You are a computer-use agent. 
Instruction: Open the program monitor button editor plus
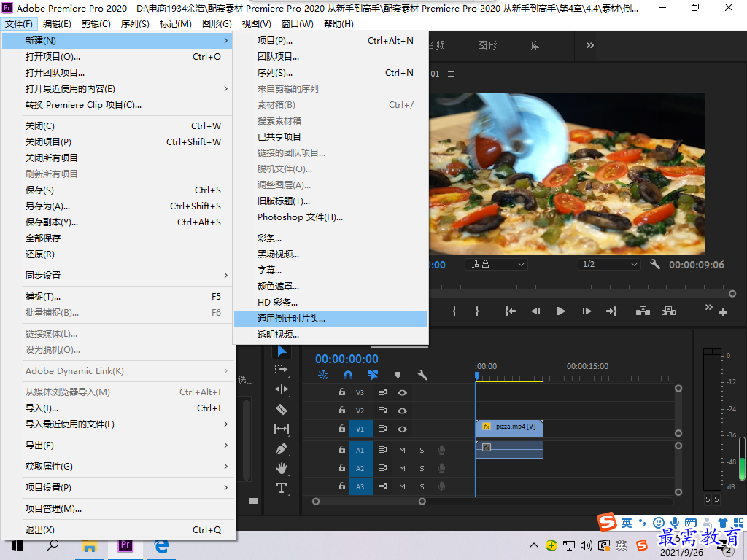[x=723, y=312]
